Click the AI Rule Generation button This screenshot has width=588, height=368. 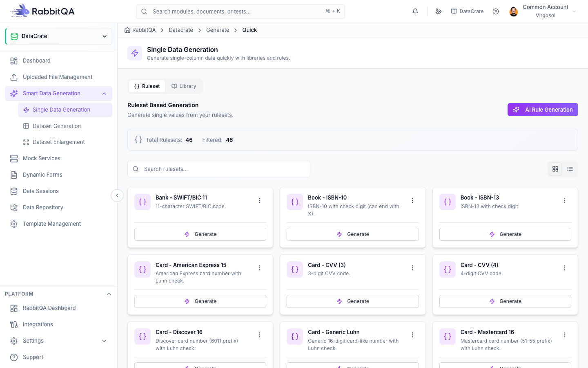pos(543,110)
